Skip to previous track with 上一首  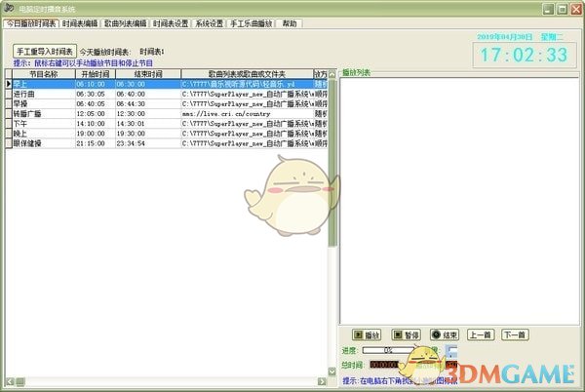pyautogui.click(x=481, y=334)
